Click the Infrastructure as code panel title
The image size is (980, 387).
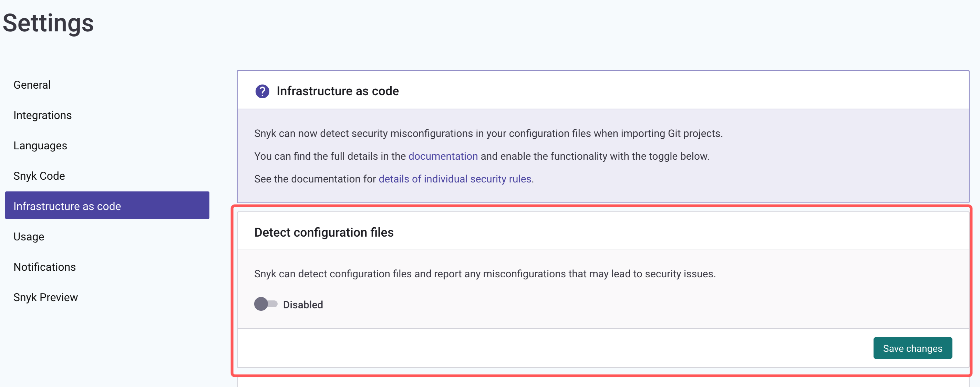coord(338,91)
